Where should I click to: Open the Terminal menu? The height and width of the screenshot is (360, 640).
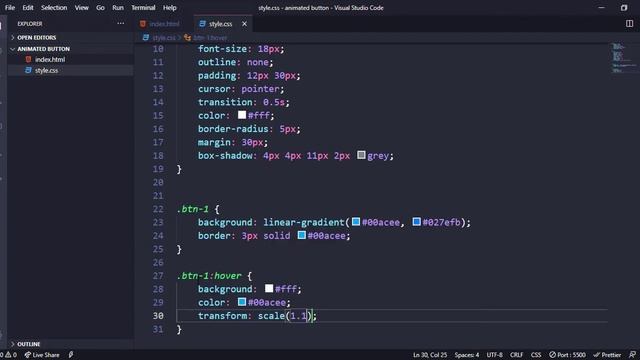143,8
